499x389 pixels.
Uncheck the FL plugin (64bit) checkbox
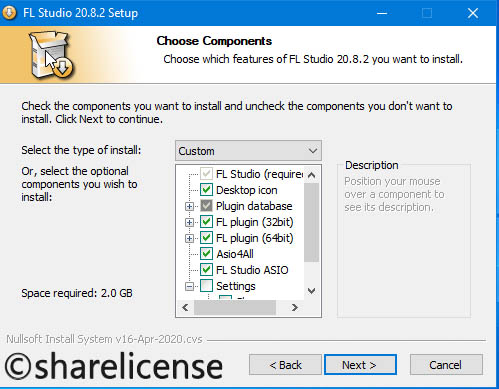click(x=206, y=238)
